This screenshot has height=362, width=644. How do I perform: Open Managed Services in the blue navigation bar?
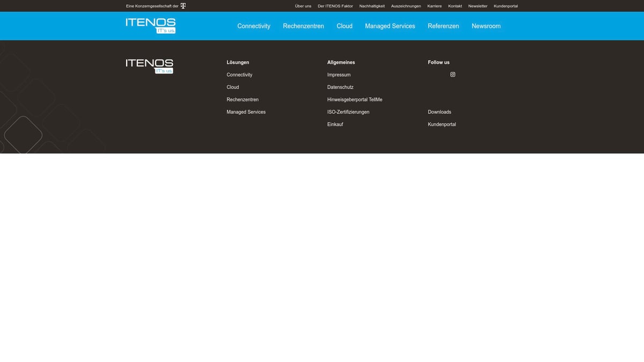click(390, 26)
